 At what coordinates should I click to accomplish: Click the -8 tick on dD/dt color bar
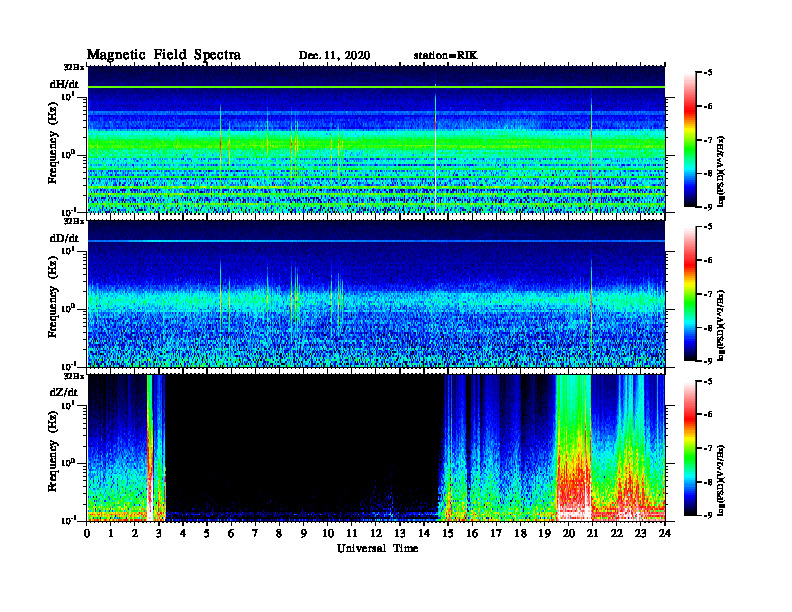point(708,328)
